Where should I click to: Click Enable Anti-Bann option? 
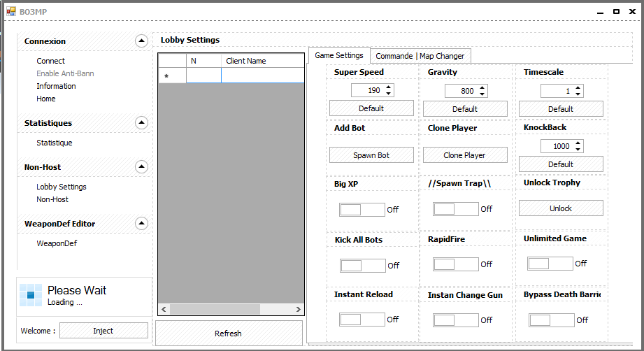pyautogui.click(x=65, y=73)
